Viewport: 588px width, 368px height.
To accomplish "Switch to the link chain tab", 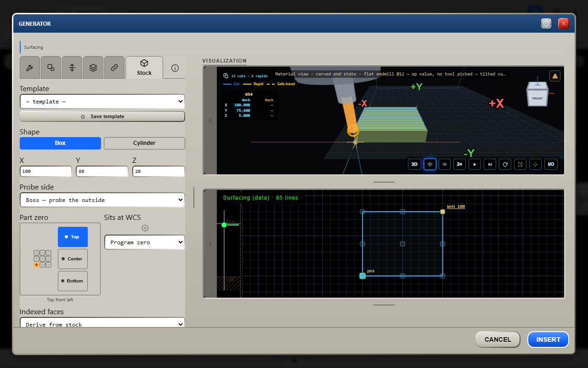I will tap(114, 68).
